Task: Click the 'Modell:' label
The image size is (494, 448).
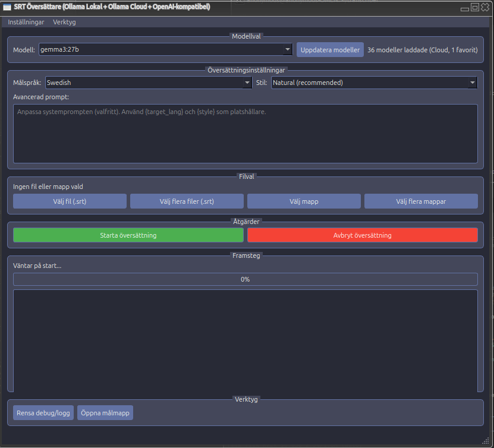Action: (24, 50)
